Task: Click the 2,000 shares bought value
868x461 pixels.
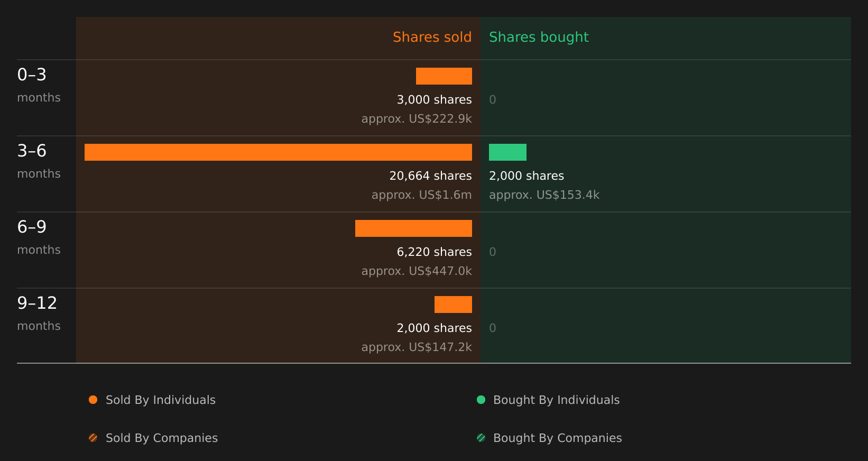Action: (527, 176)
